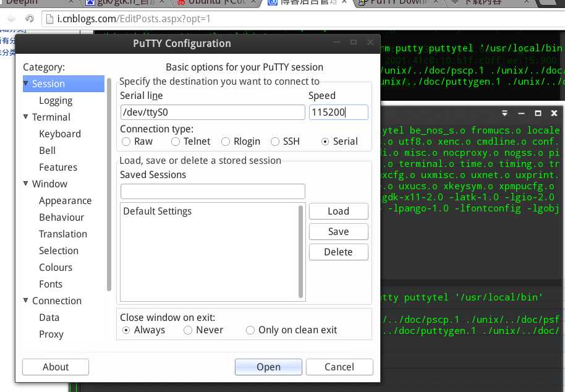Choose SSH connection type

[x=275, y=142]
